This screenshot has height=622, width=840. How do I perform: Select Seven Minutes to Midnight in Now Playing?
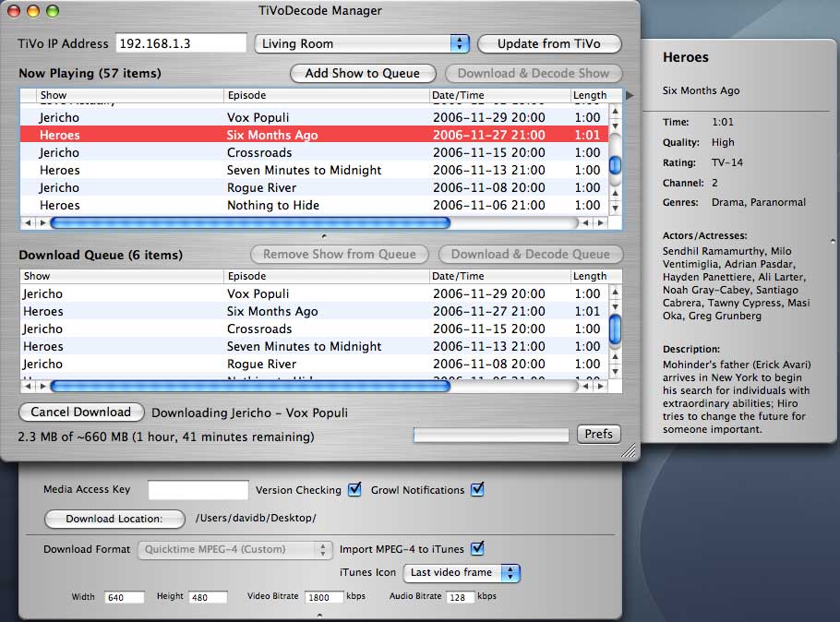pyautogui.click(x=314, y=170)
